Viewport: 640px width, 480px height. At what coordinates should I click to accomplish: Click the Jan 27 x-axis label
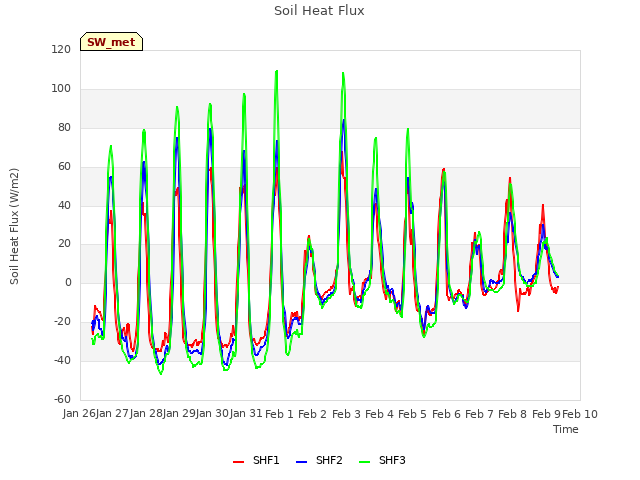[x=112, y=413]
